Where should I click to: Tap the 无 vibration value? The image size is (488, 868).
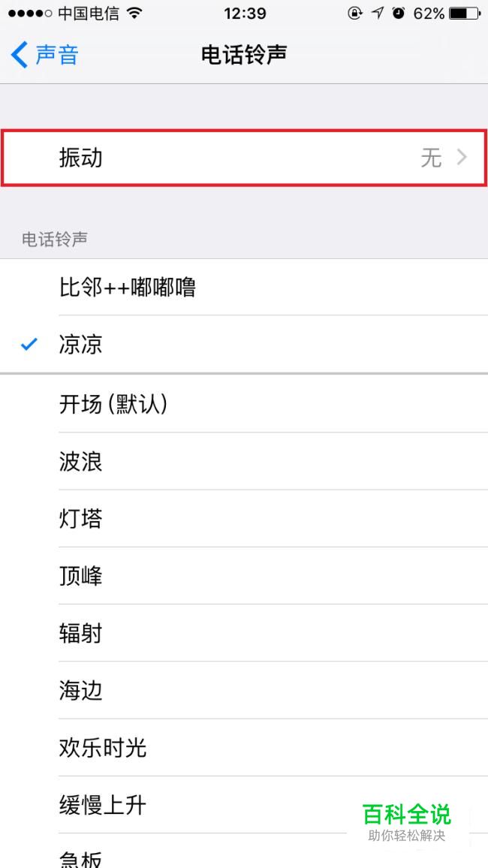click(431, 158)
